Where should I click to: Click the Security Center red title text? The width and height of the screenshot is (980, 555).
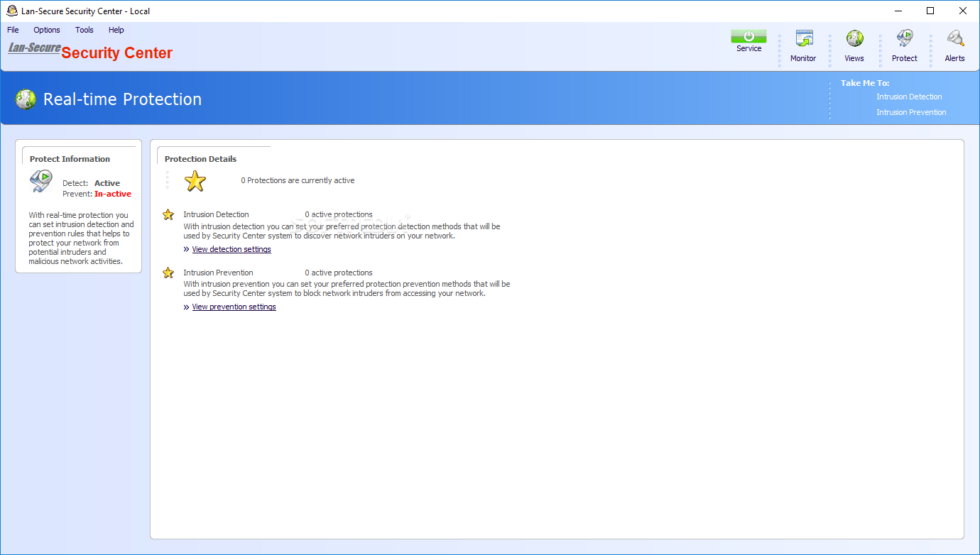click(117, 53)
